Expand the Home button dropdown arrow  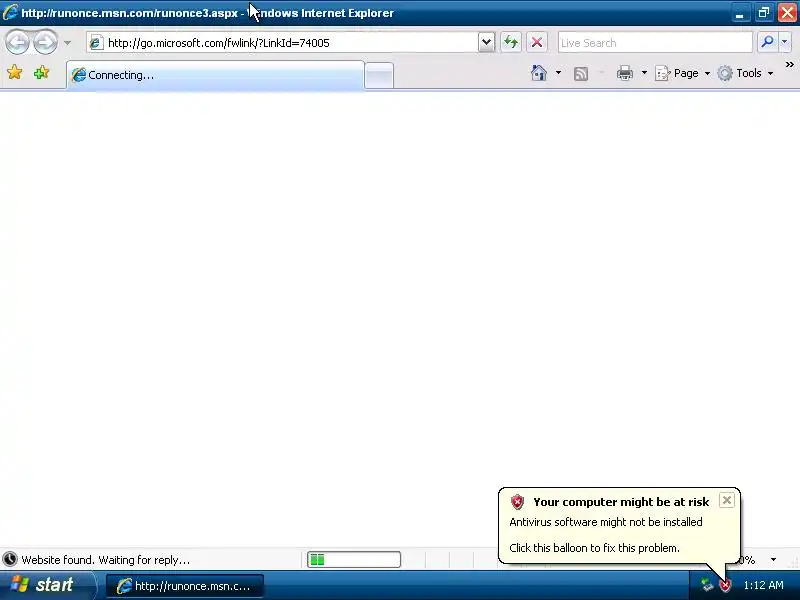[558, 73]
